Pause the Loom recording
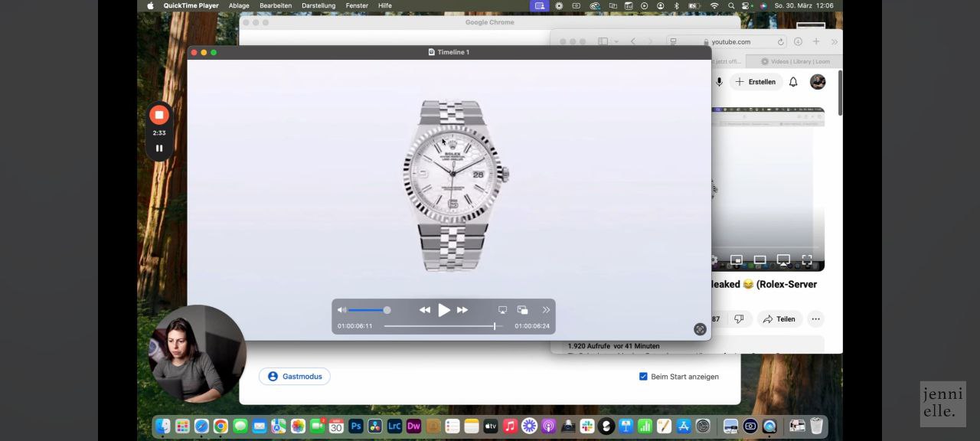This screenshot has width=980, height=441. pyautogui.click(x=159, y=149)
